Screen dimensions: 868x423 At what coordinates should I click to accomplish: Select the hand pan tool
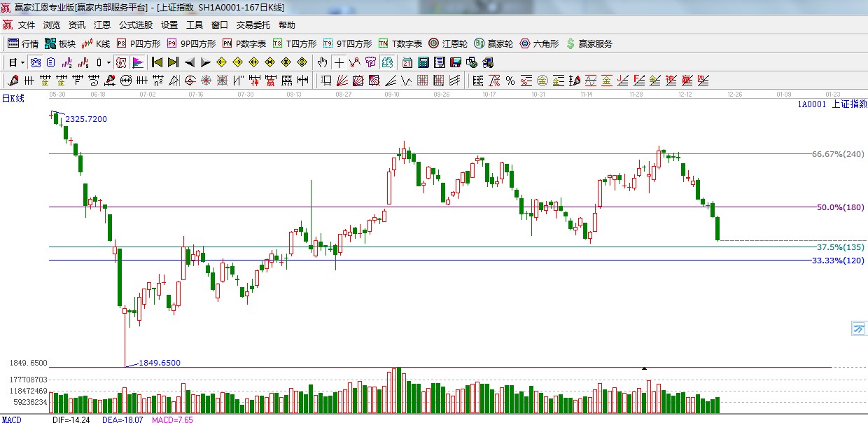[322, 62]
